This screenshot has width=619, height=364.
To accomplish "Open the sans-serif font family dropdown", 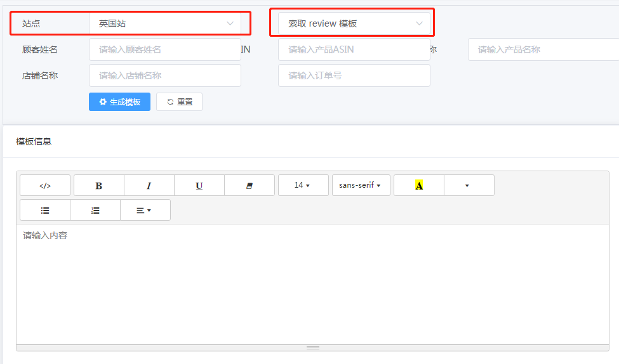I will [x=361, y=185].
